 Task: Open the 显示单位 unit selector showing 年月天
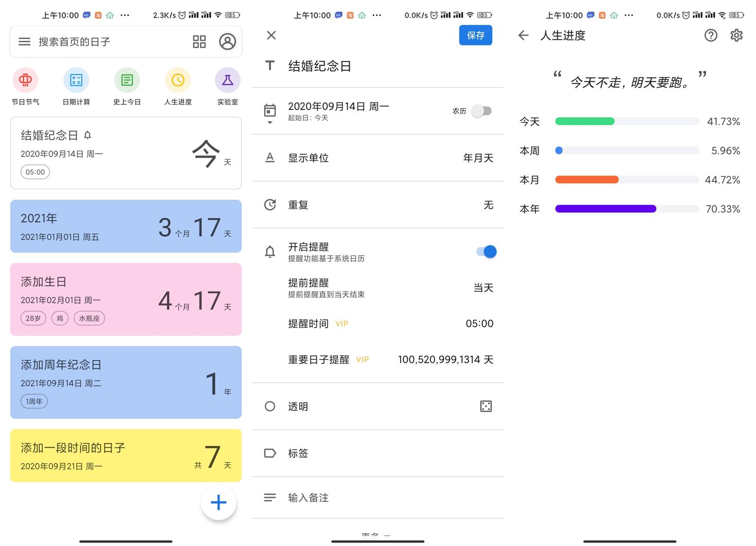[378, 158]
